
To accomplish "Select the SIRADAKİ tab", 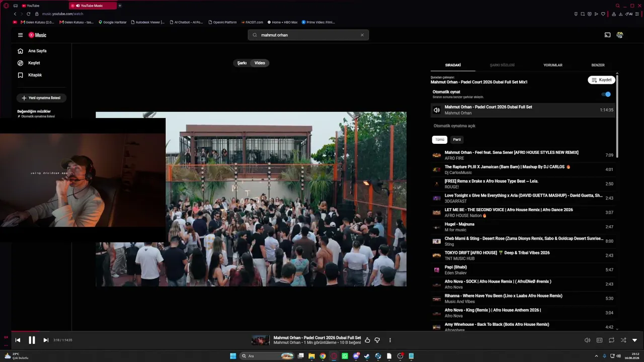I will tap(453, 65).
